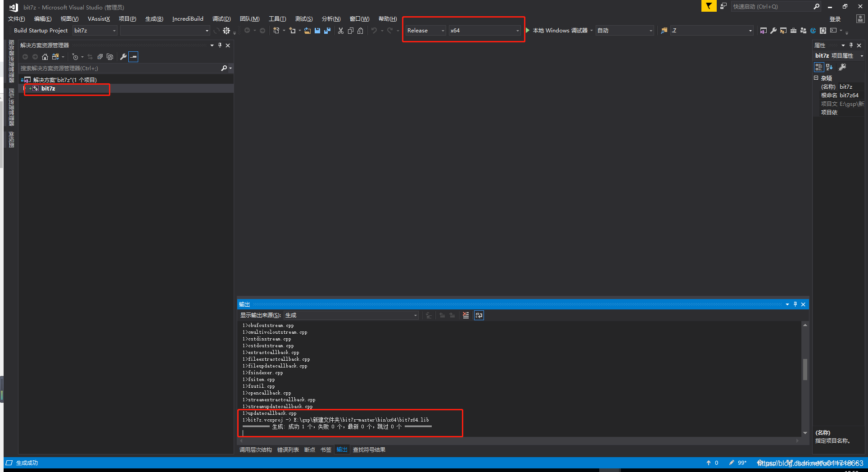Click the Property Pages wrench in Properties
868x472 pixels.
pos(842,67)
